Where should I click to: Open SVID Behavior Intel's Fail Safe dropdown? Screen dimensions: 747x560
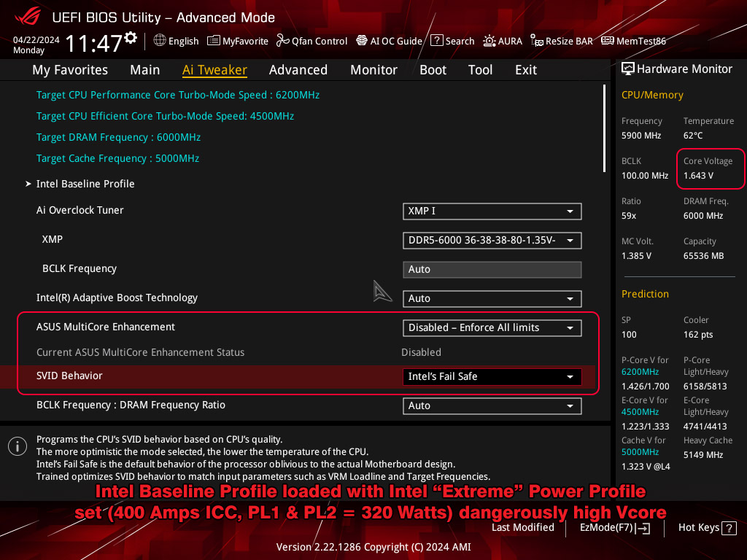pos(492,377)
